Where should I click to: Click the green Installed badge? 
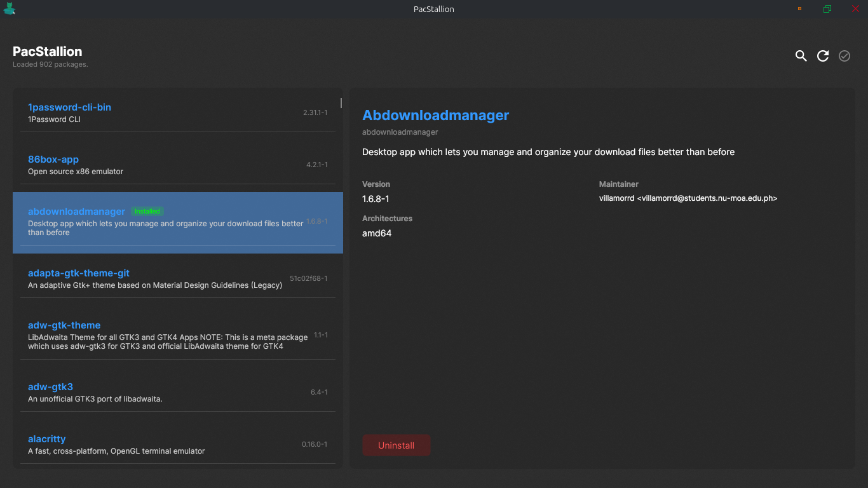(147, 211)
